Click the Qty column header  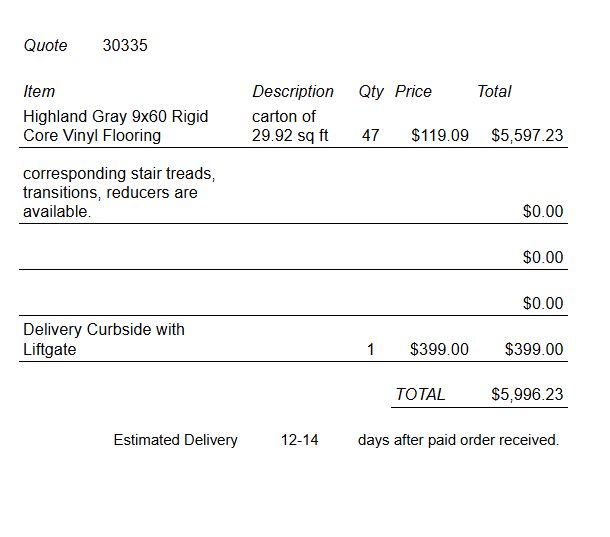pyautogui.click(x=371, y=92)
